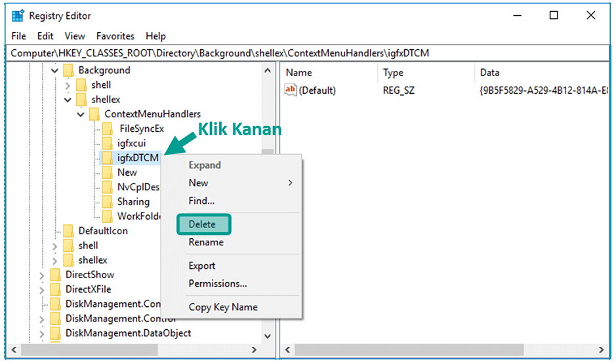616x364 pixels.
Task: Expand the shellex key below DefaultIcon
Action: [x=54, y=261]
